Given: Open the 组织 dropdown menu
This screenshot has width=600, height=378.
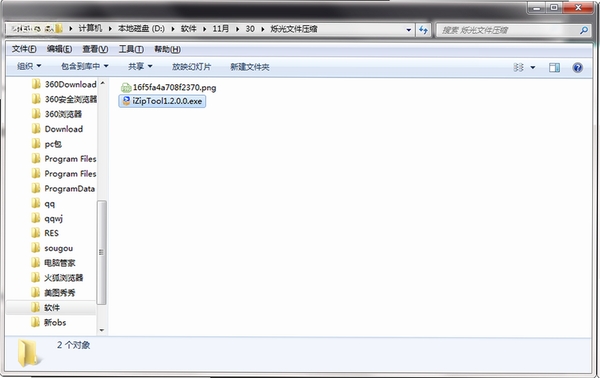Looking at the screenshot, I should pyautogui.click(x=29, y=67).
